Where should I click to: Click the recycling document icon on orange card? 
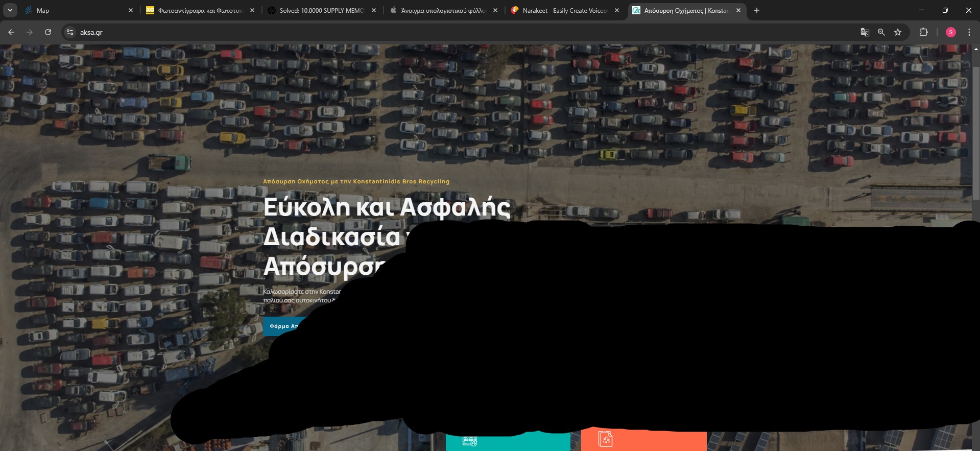(x=605, y=439)
